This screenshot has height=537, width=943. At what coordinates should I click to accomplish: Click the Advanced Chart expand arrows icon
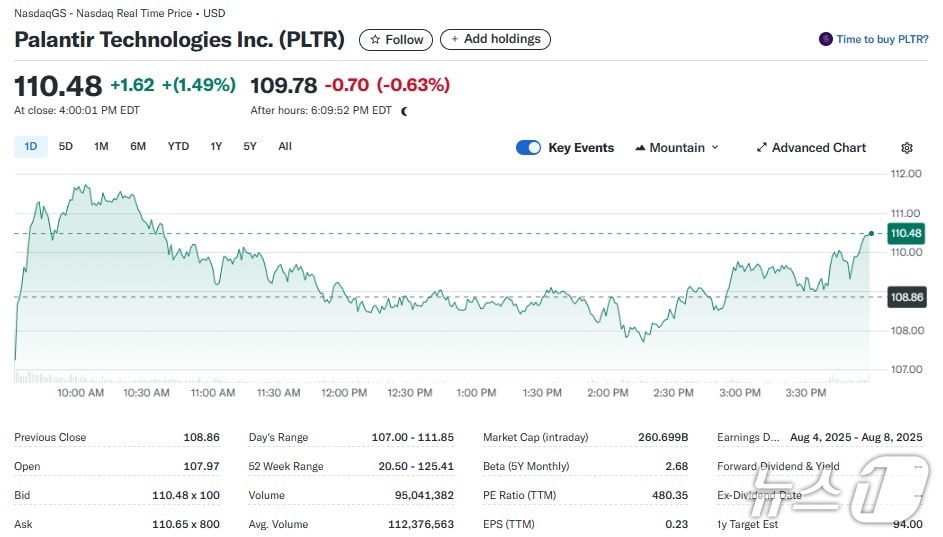tap(762, 148)
